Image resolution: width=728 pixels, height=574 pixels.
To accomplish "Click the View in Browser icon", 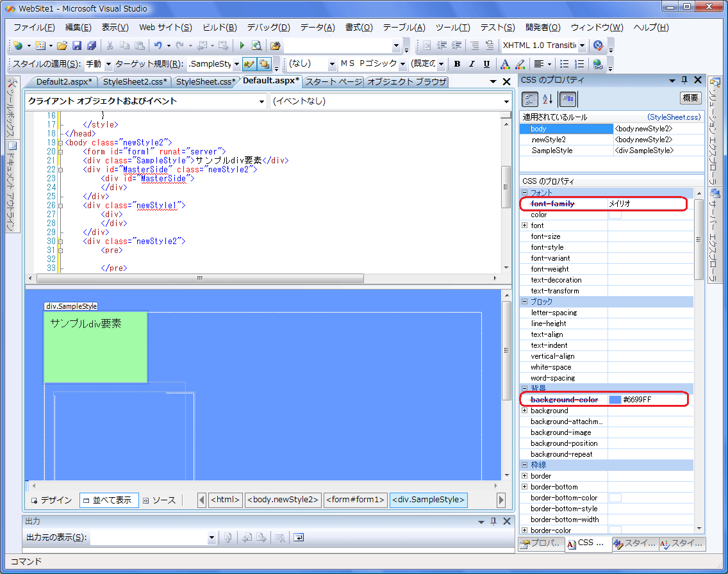I will point(257,45).
